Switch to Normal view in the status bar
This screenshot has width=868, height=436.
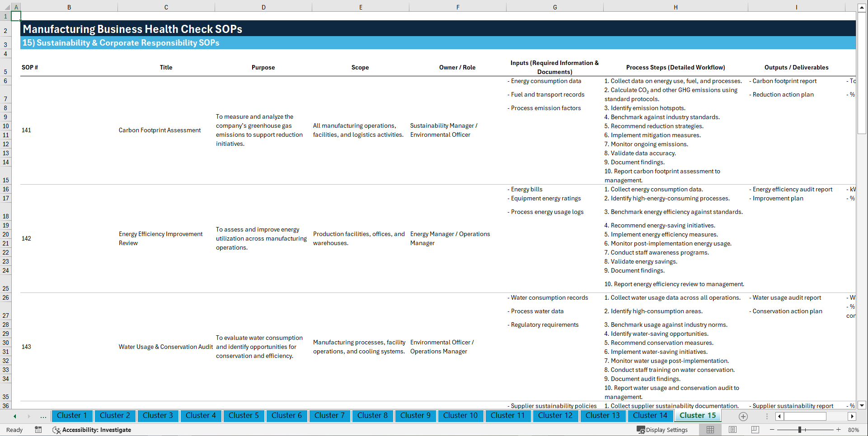[x=710, y=429]
